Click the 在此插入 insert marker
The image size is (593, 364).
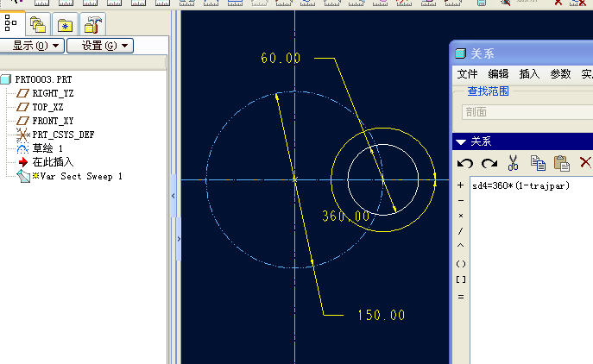53,162
